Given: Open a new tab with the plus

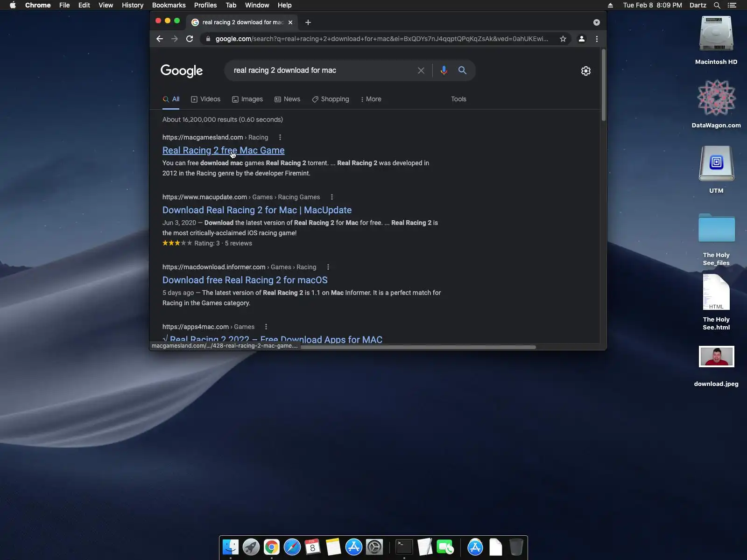Looking at the screenshot, I should [308, 22].
